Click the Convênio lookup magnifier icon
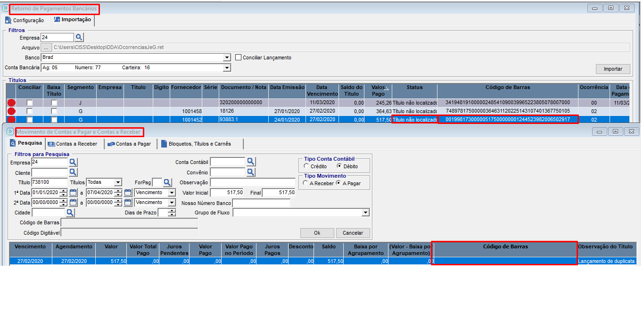The image size is (644, 336). pyautogui.click(x=251, y=172)
